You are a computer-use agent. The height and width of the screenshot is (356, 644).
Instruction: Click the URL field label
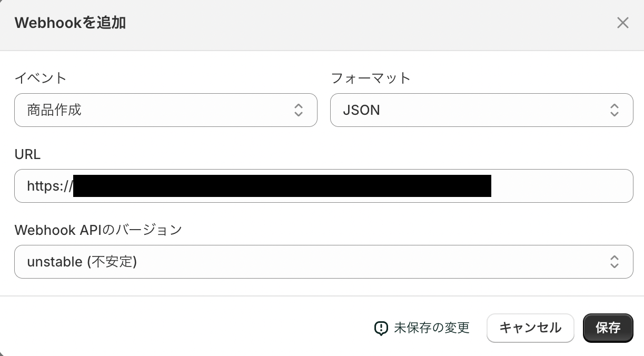27,154
